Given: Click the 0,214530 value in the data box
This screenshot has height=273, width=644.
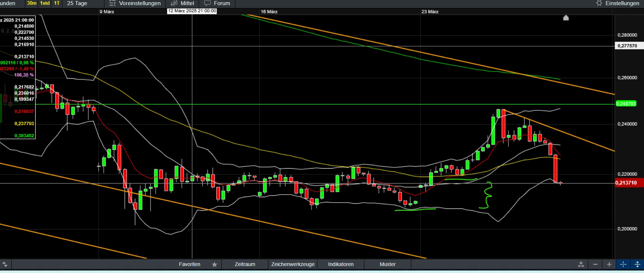Looking at the screenshot, I should tap(24, 38).
